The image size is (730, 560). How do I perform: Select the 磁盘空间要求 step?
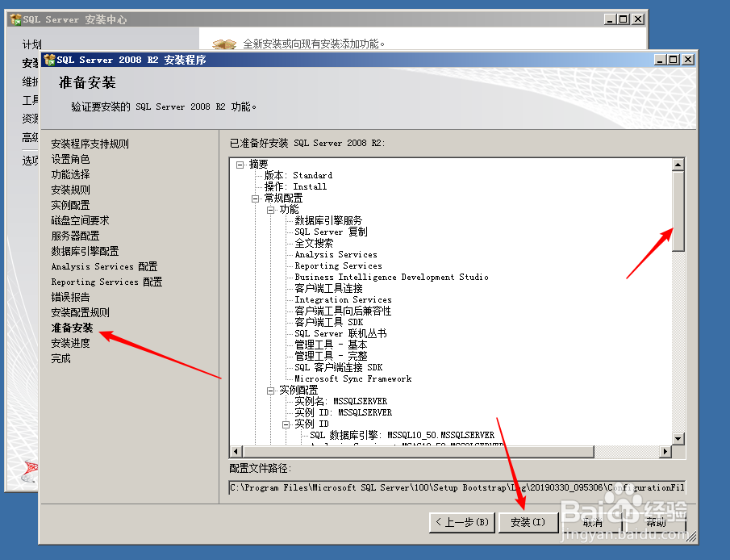coord(80,221)
